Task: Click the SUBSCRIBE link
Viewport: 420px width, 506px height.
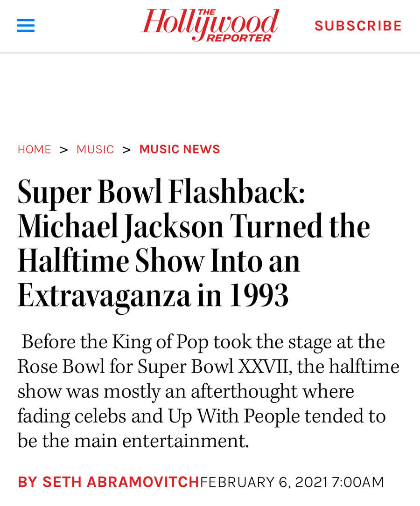Action: [x=358, y=26]
